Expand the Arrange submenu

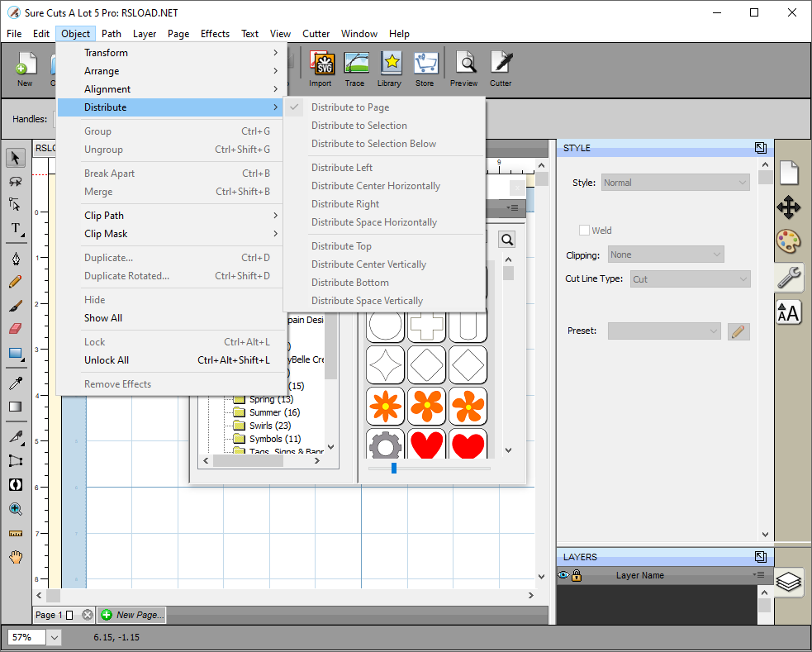point(170,71)
